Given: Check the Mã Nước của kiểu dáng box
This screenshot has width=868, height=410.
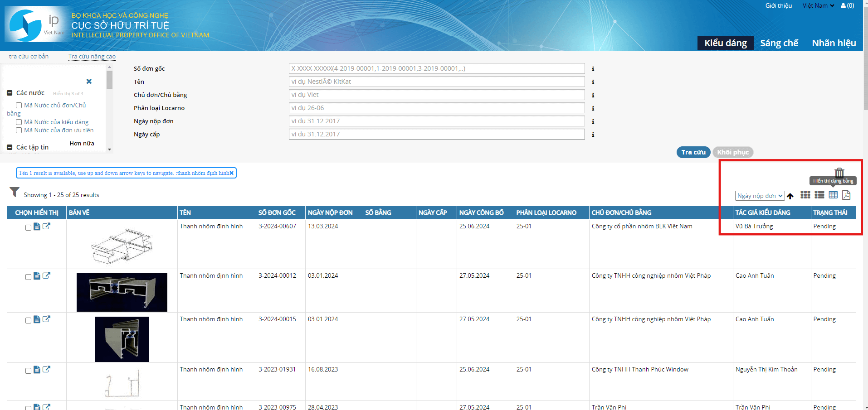Looking at the screenshot, I should click(x=19, y=122).
